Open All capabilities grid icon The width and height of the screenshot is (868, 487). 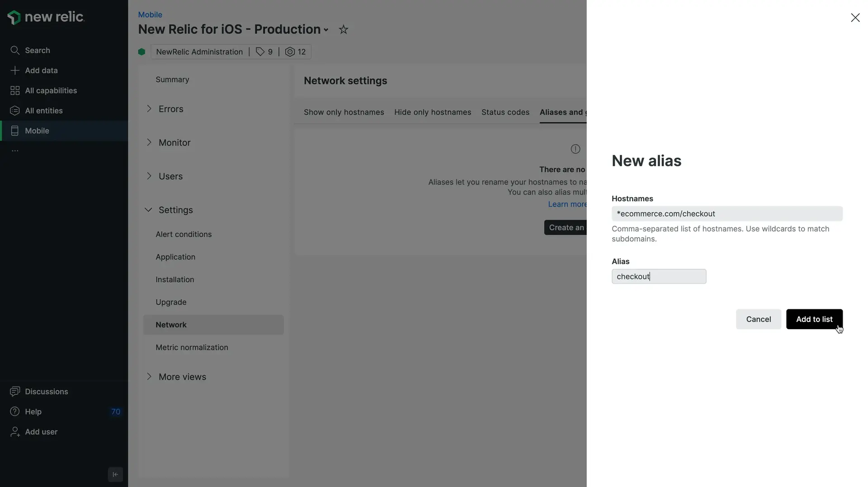tap(15, 90)
